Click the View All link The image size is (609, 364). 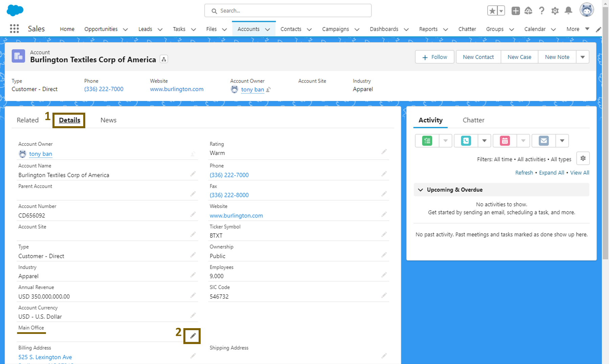580,173
